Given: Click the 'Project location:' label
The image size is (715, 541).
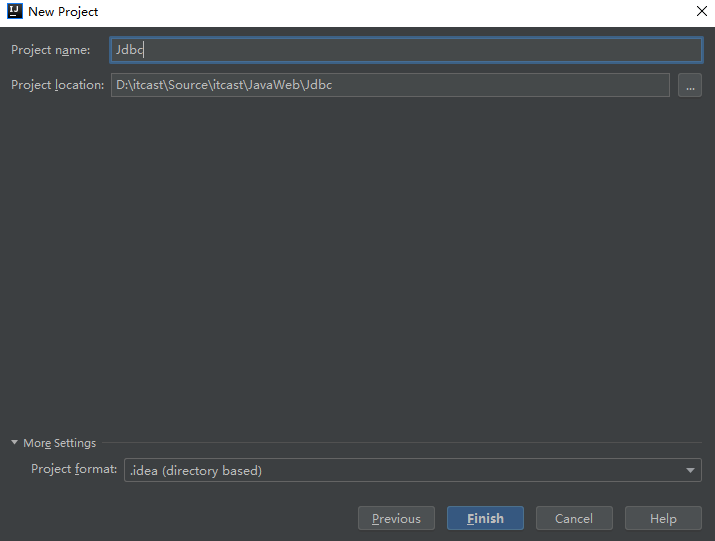Looking at the screenshot, I should pyautogui.click(x=58, y=85).
